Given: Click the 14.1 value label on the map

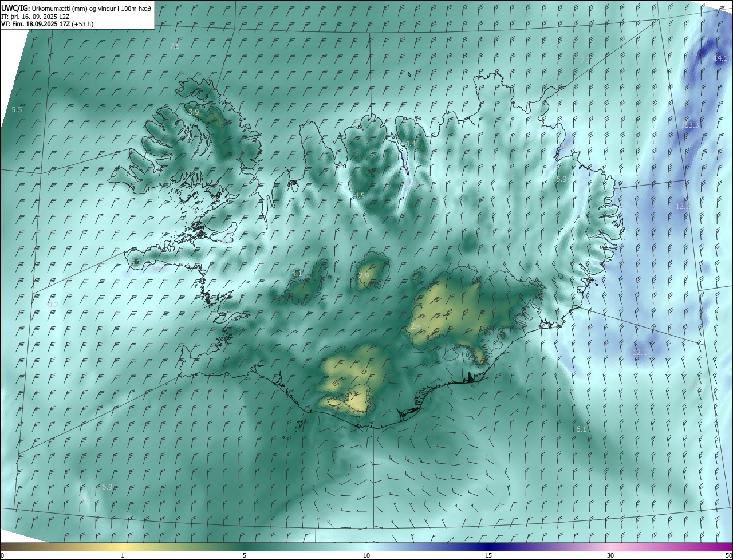Looking at the screenshot, I should [720, 58].
